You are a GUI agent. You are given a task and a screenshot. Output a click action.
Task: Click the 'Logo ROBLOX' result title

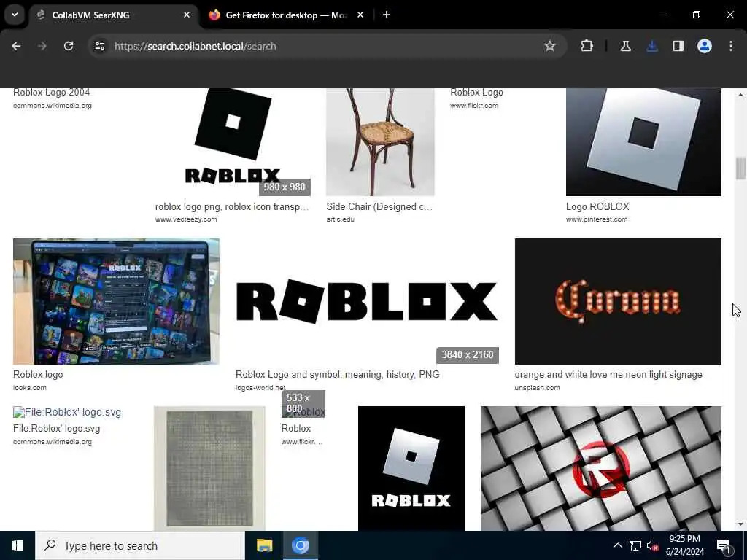[x=597, y=206]
